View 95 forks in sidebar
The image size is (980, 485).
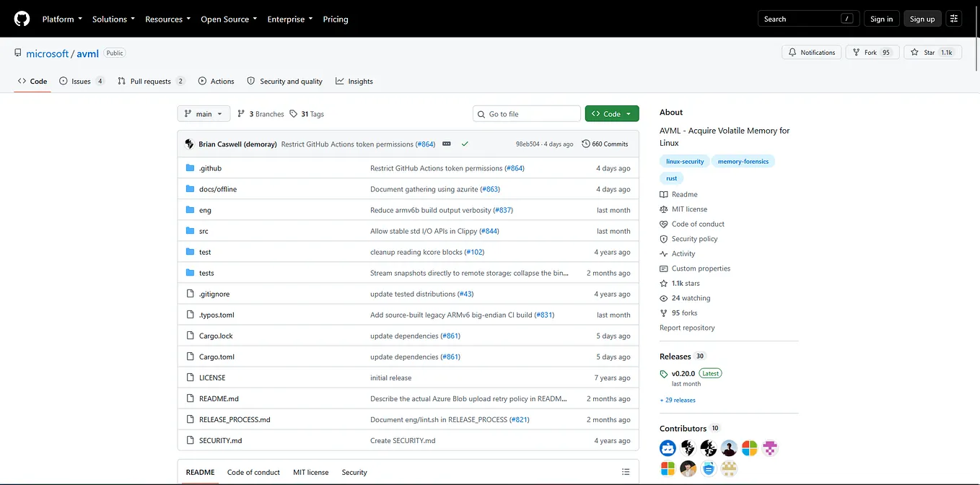(x=684, y=313)
